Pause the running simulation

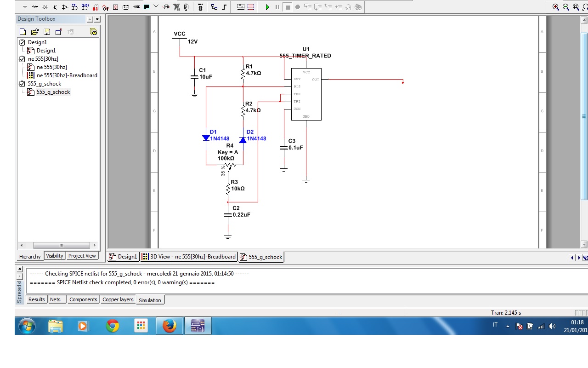click(277, 7)
